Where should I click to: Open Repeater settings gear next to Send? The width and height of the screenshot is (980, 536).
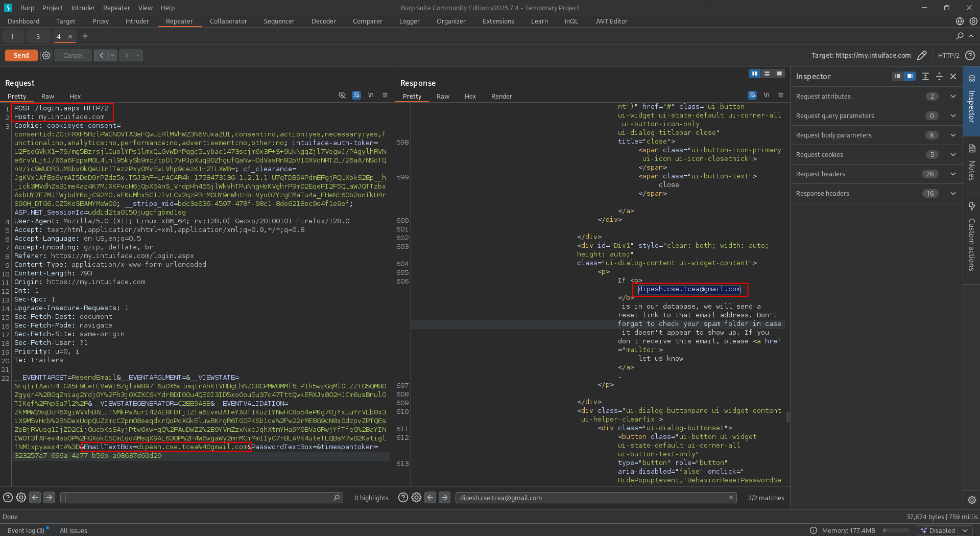pos(46,55)
